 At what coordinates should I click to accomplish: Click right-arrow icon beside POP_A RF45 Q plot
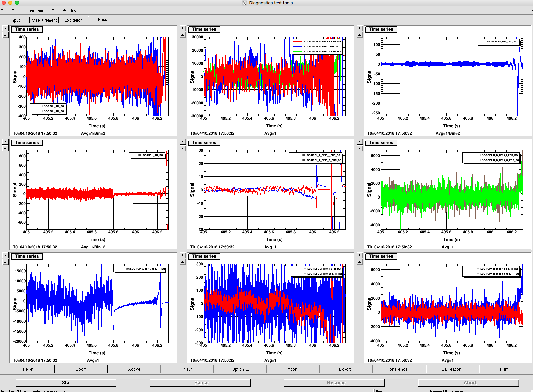click(5, 255)
